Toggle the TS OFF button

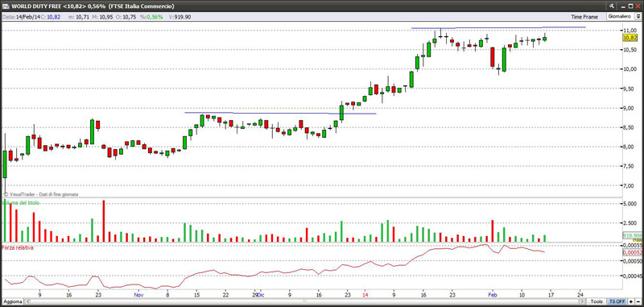pyautogui.click(x=617, y=301)
